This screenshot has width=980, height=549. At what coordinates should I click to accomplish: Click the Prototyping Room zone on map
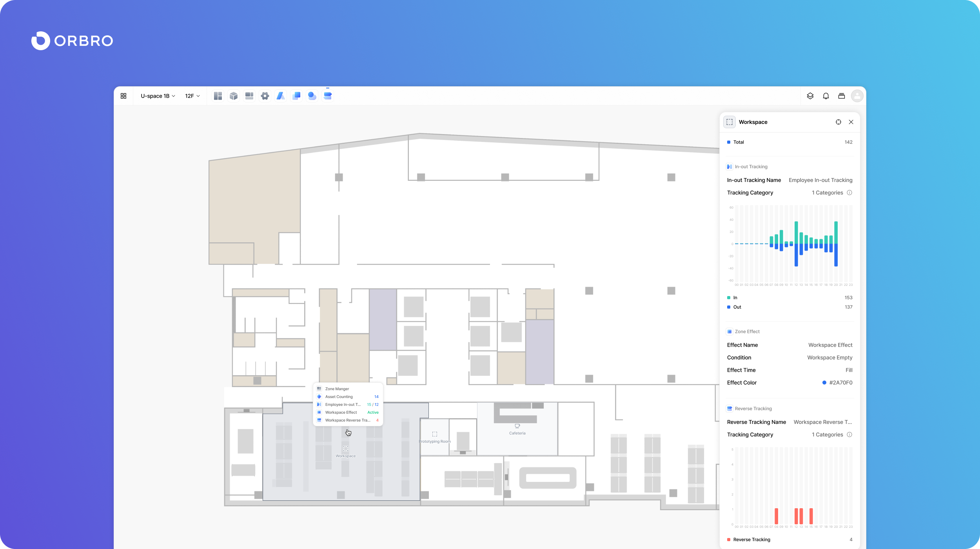pos(435,438)
